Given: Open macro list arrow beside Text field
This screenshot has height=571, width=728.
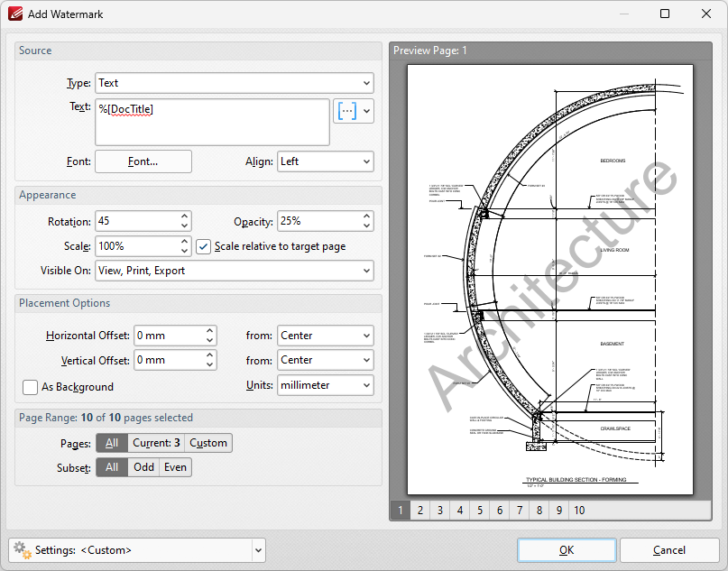Looking at the screenshot, I should [366, 111].
